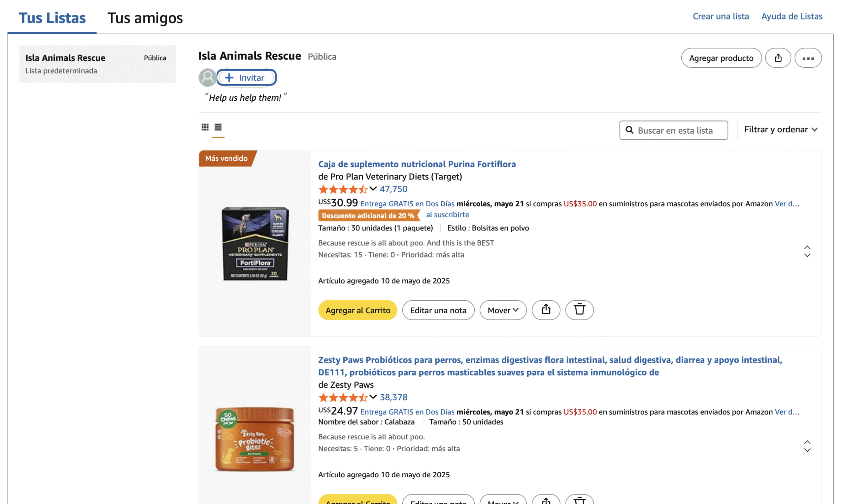Delete Purina Fortiflora item with trash icon
Viewport: 845px width, 504px height.
[579, 310]
